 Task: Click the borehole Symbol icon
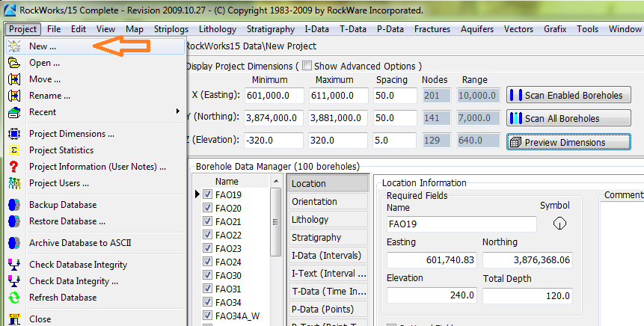pos(559,224)
